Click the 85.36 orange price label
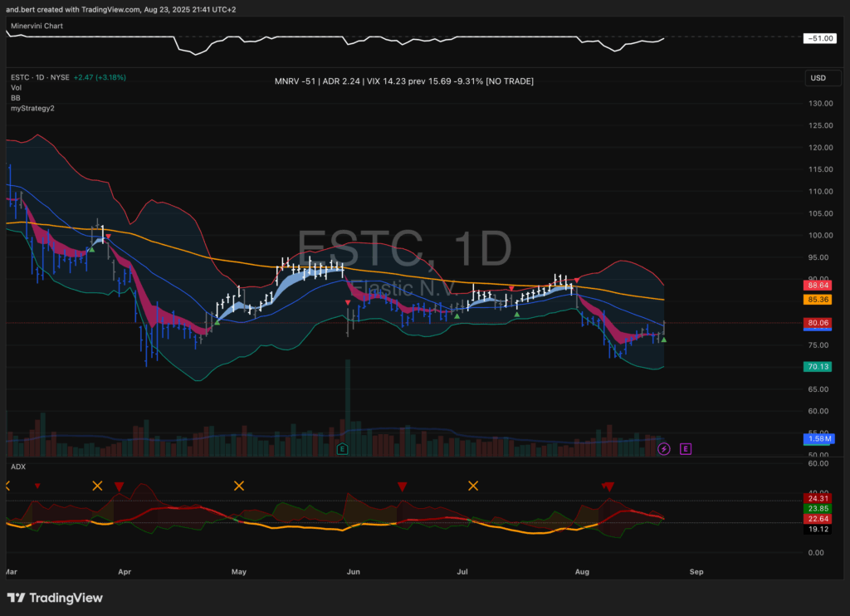Viewport: 850px width, 616px height. point(818,299)
